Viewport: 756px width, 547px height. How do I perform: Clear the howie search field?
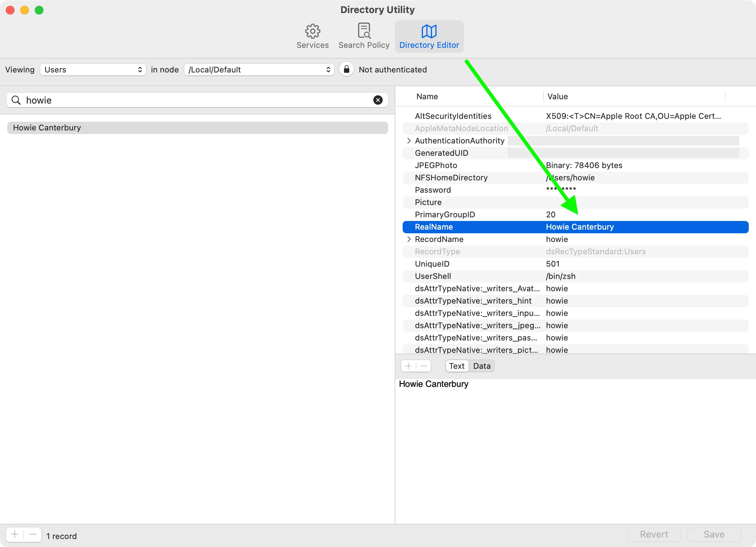coord(378,100)
